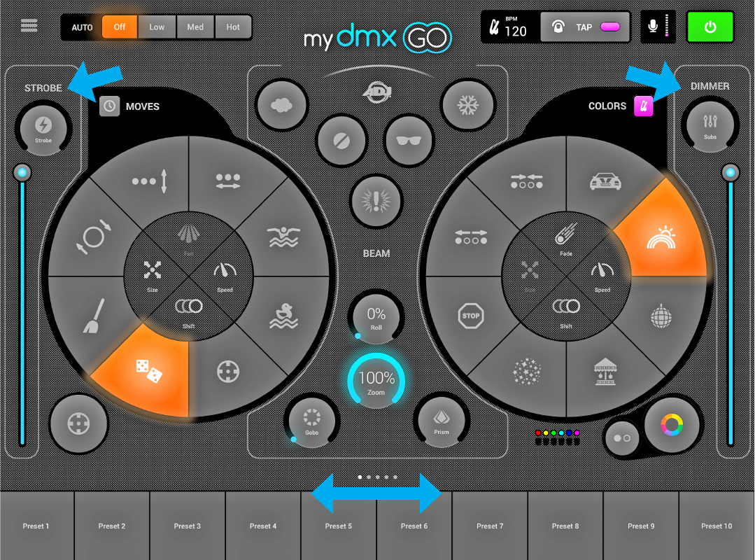
Task: Click the Moves Fan control
Action: click(188, 239)
